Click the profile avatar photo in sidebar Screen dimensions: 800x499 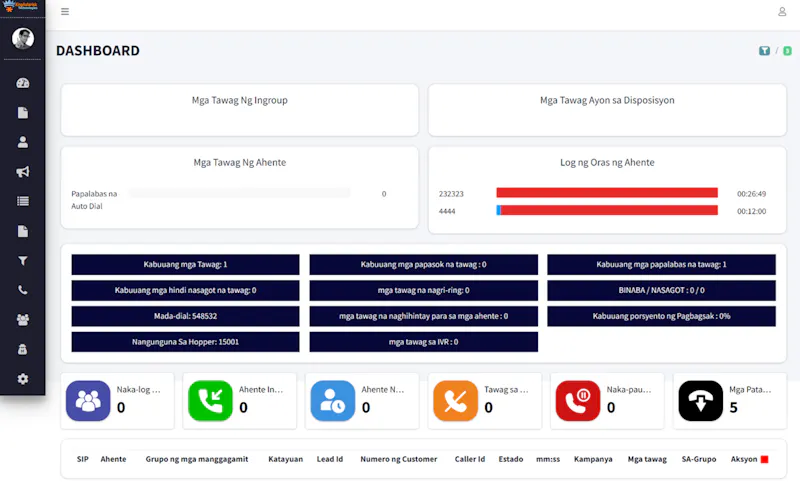tap(22, 38)
